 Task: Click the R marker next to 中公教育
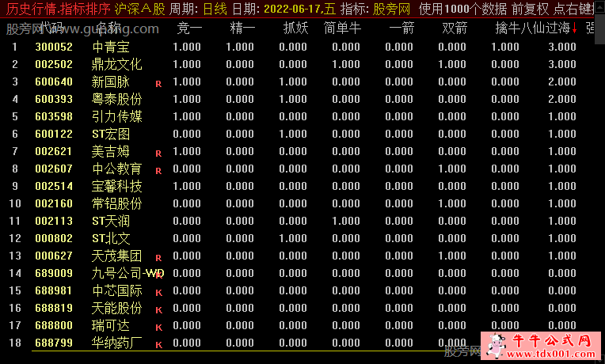(x=158, y=169)
